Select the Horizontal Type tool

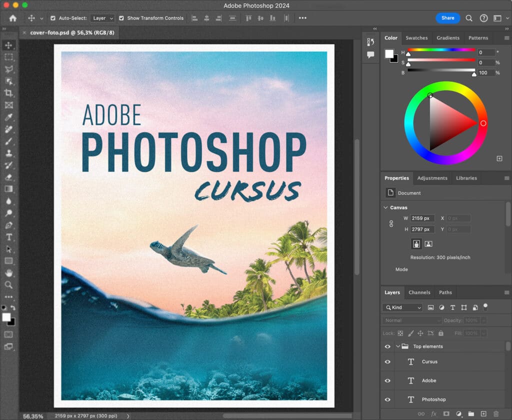(x=9, y=237)
